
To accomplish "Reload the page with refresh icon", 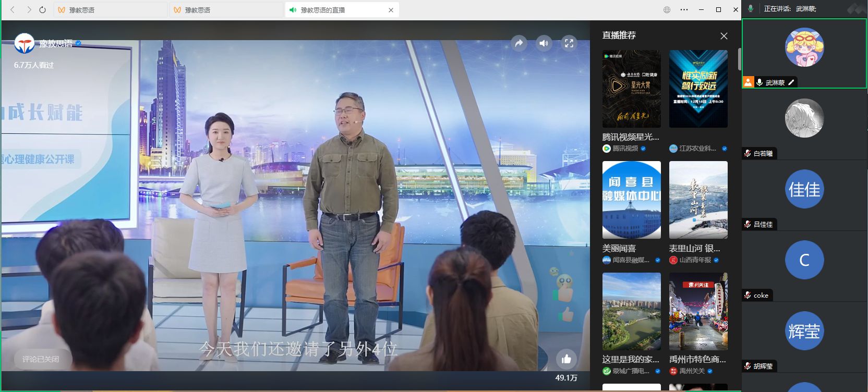I will (x=43, y=10).
